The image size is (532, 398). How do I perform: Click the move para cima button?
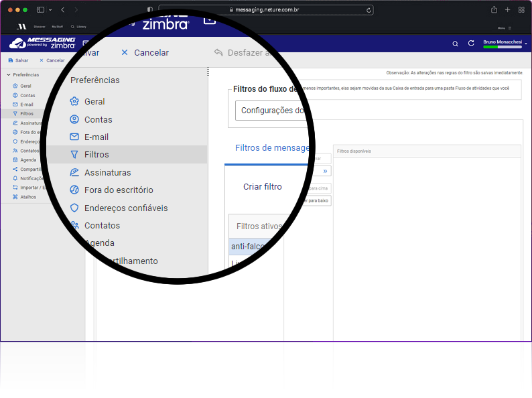click(318, 188)
